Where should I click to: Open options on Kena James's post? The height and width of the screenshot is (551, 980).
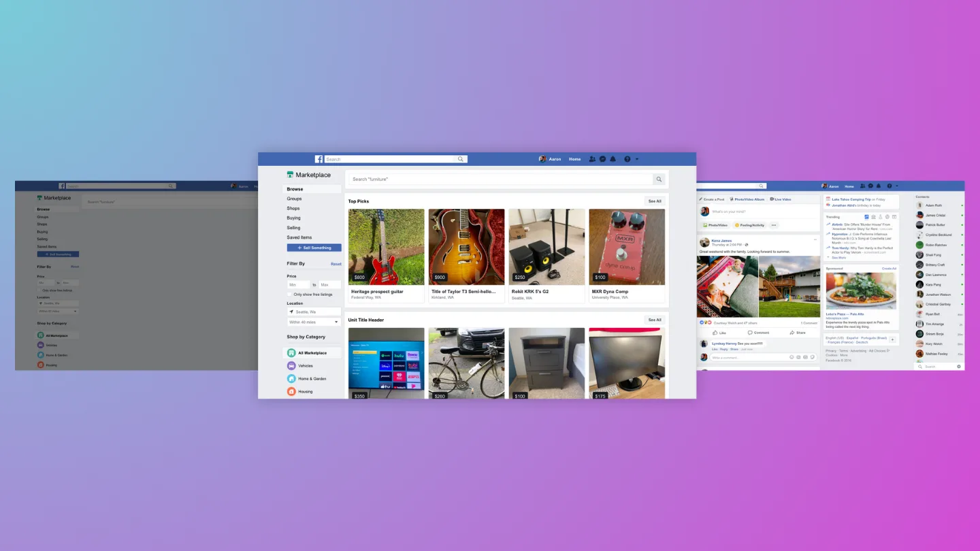point(815,240)
